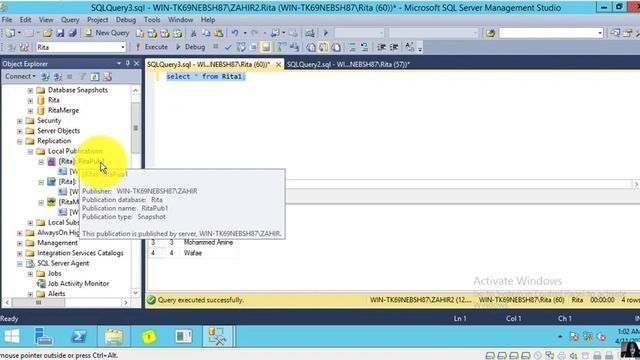This screenshot has width=640, height=360.
Task: Open the File menu
Action: (x=7, y=20)
